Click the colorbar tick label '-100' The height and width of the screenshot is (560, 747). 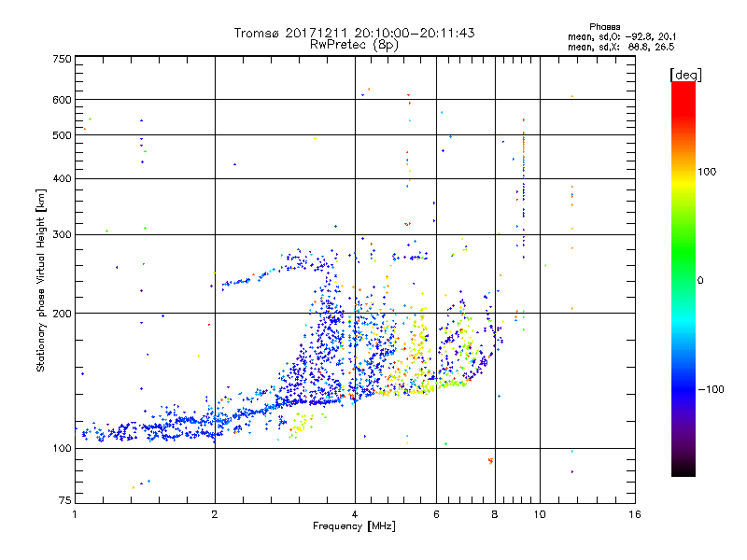(x=712, y=389)
